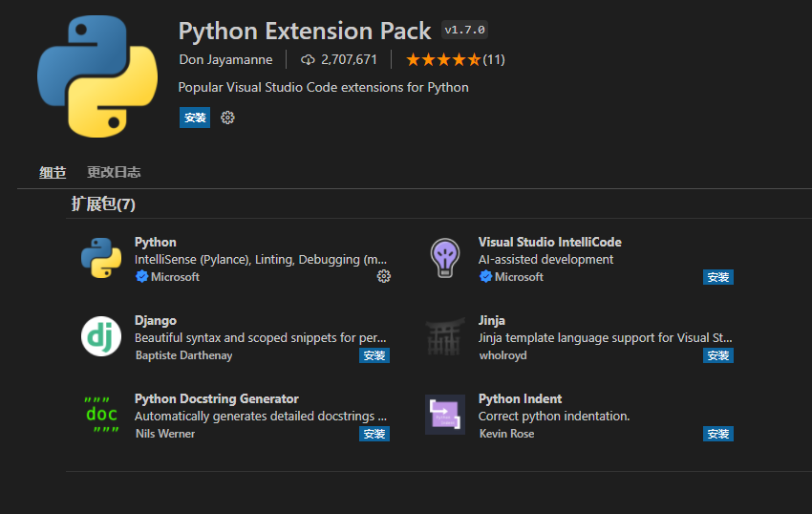The image size is (812, 514).
Task: Open the Jinja temple icon
Action: point(445,336)
